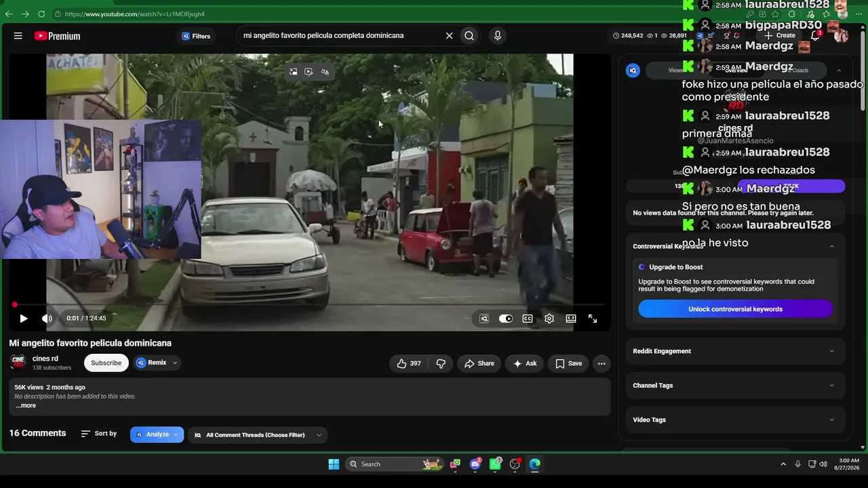Screen dimensions: 868x488
Task: Remix this video with vidIQ
Action: tap(151, 363)
